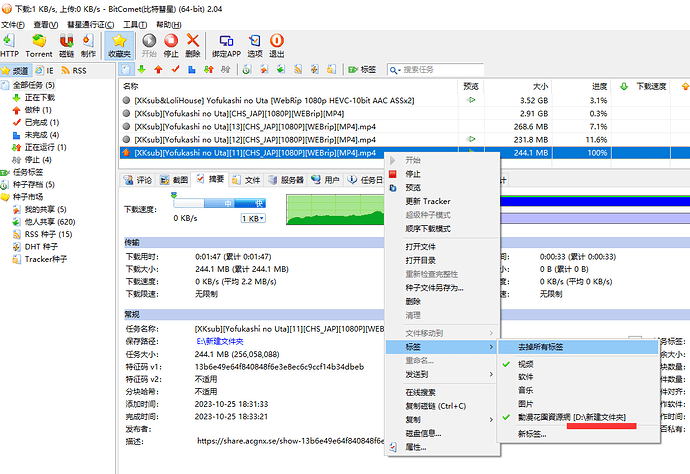
Task: Switch to the 评论 tab
Action: pos(138,180)
